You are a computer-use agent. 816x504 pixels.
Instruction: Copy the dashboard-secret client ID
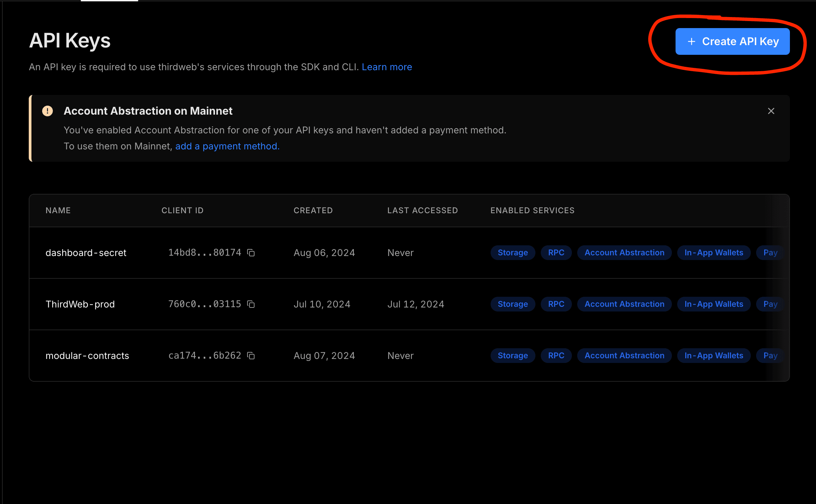[x=251, y=253]
